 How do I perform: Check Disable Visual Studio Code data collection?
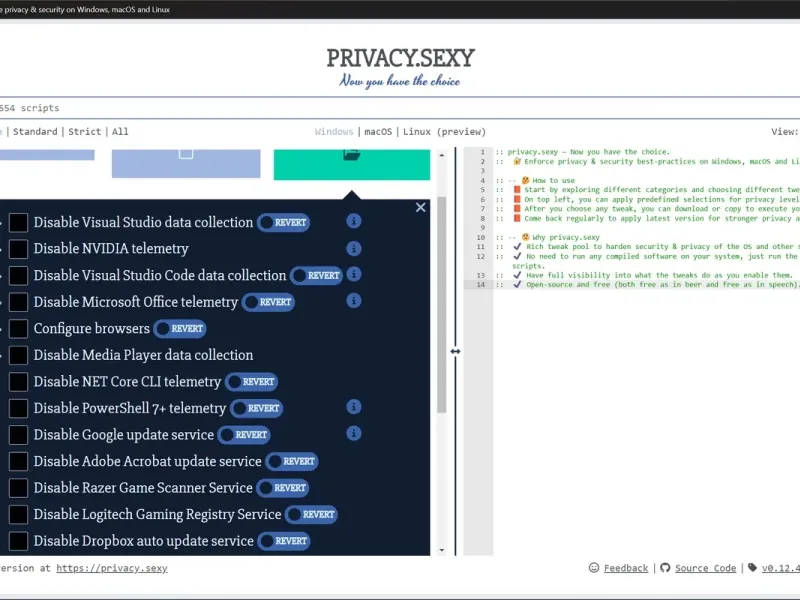[18, 276]
